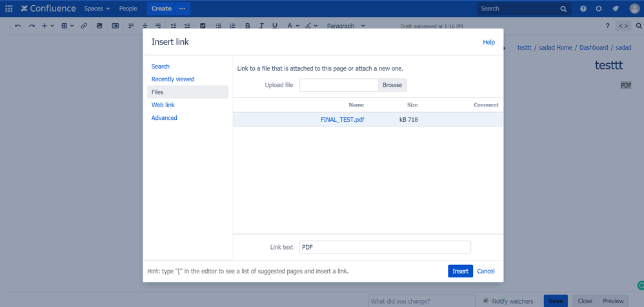
Task: Click the align left icon in toolbar
Action: coord(132,26)
